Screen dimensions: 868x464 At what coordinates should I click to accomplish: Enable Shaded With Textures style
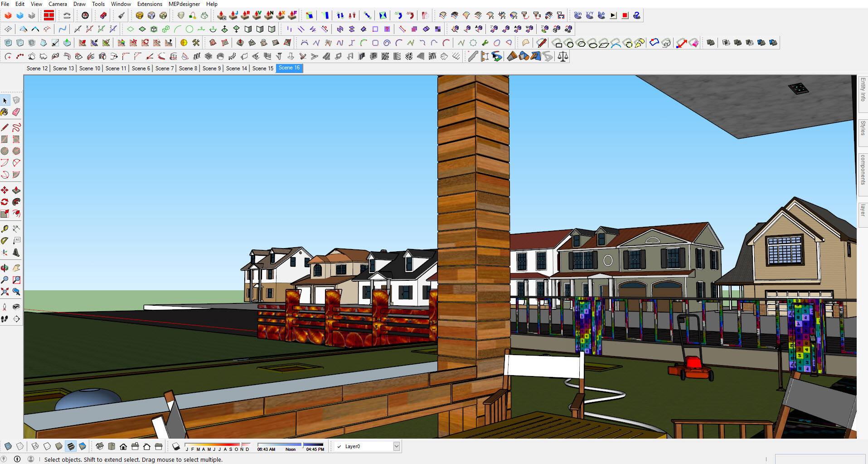tap(71, 446)
